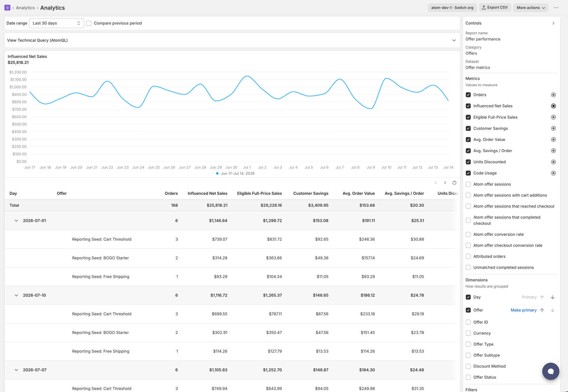Uncheck the Orders metric
The width and height of the screenshot is (568, 392).
pos(468,95)
